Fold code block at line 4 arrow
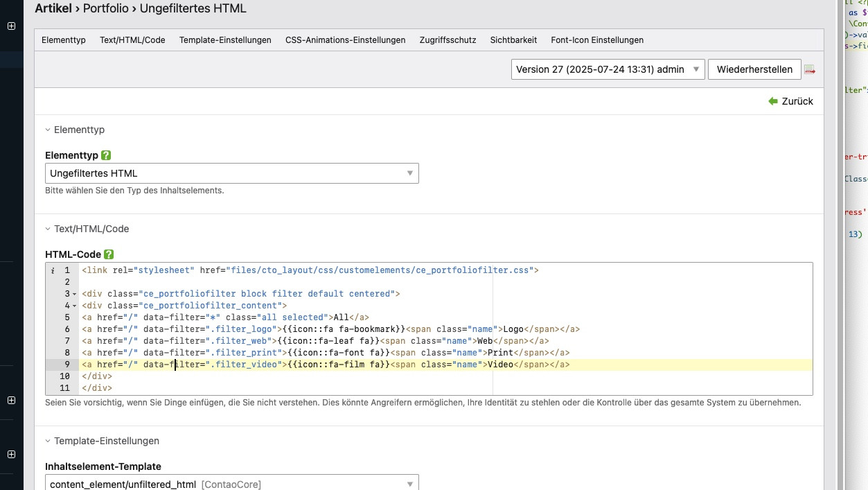 coord(74,306)
